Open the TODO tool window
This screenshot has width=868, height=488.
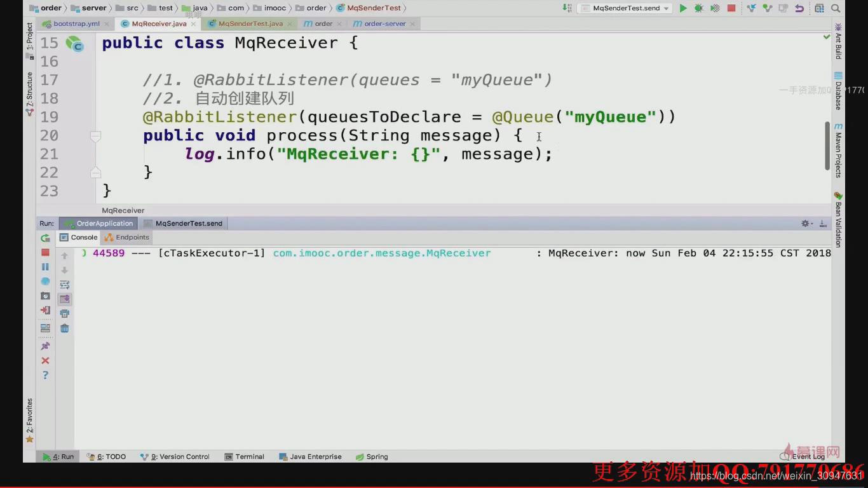click(107, 457)
